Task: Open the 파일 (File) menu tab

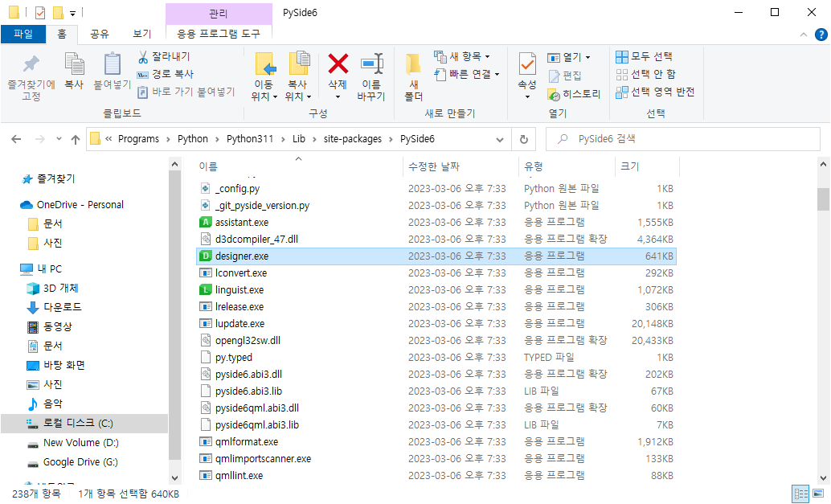Action: point(23,34)
